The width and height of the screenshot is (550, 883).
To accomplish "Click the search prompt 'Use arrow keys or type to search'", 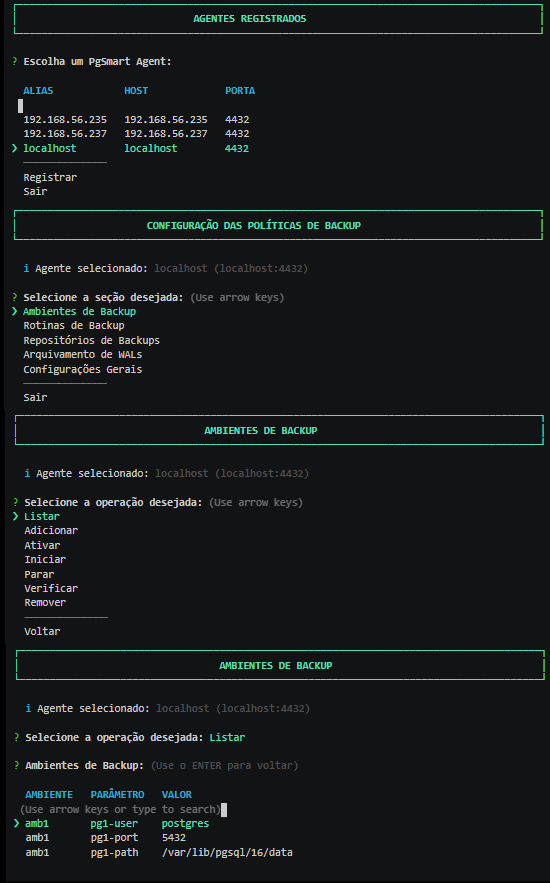I will 120,809.
